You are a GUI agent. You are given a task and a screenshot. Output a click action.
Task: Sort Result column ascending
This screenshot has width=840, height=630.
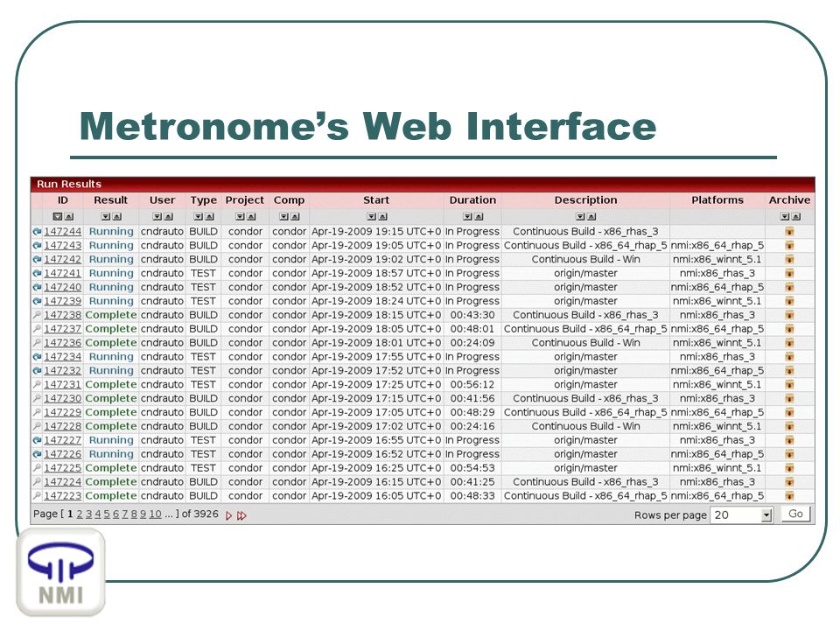point(116,217)
